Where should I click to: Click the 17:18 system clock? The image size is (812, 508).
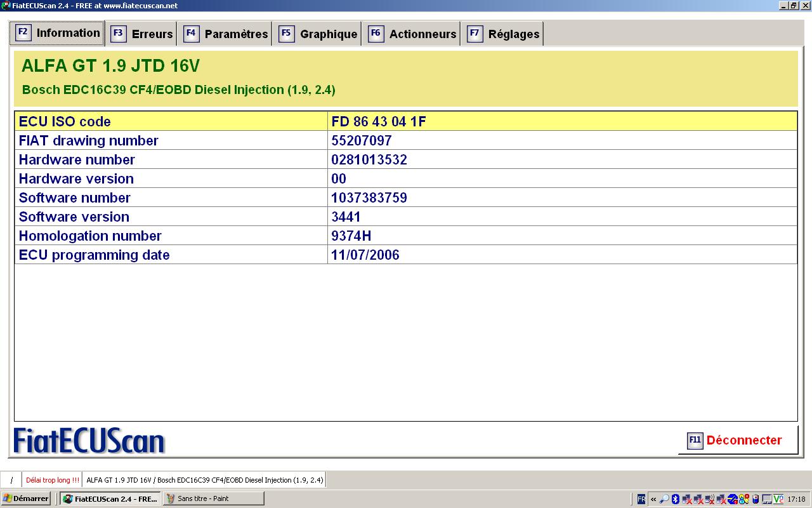[x=796, y=499]
